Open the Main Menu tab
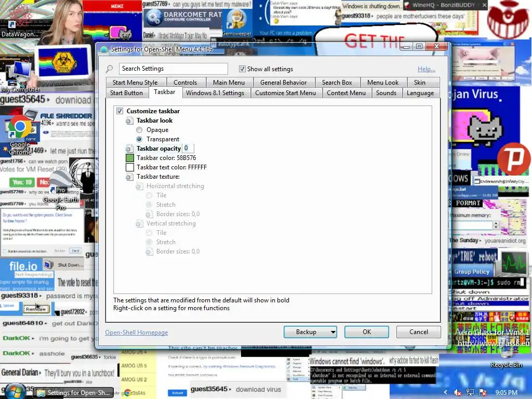Image resolution: width=532 pixels, height=399 pixels. (x=229, y=83)
